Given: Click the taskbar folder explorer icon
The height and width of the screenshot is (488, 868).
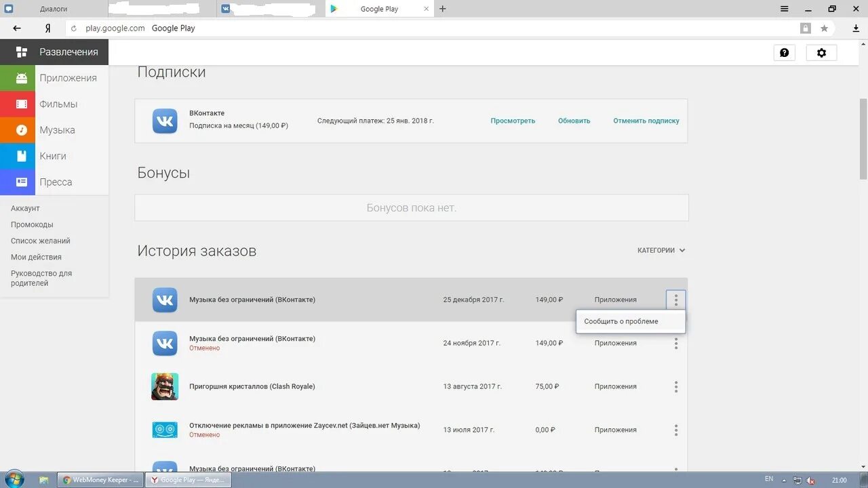Looking at the screenshot, I should [43, 480].
